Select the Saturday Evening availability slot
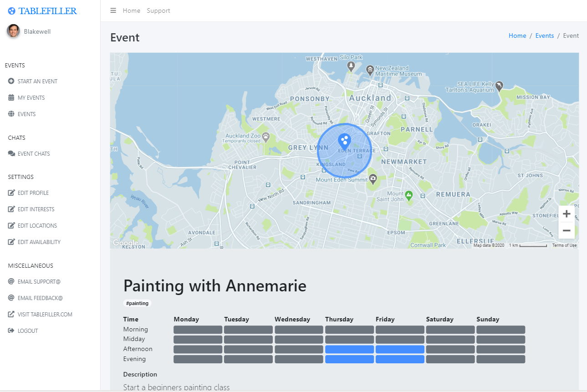Viewport: 587px width, 392px height. [450, 359]
